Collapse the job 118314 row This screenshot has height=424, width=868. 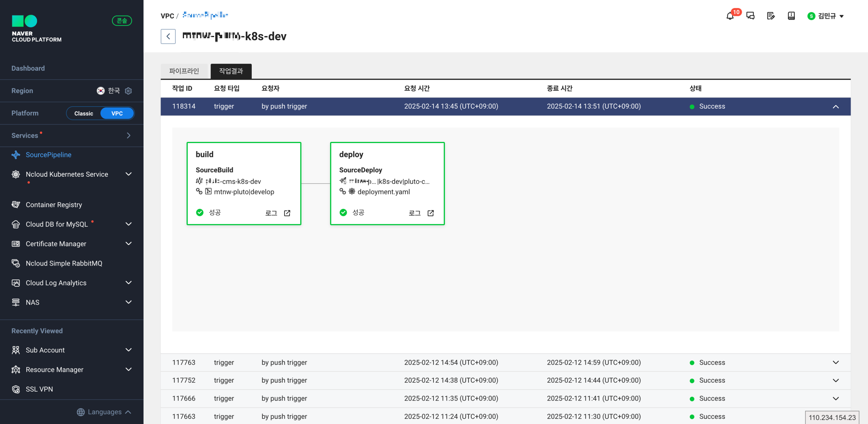coord(836,107)
